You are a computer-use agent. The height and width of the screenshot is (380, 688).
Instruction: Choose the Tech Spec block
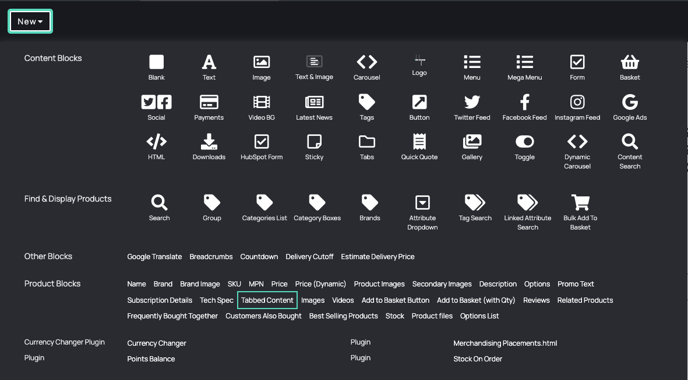click(216, 300)
